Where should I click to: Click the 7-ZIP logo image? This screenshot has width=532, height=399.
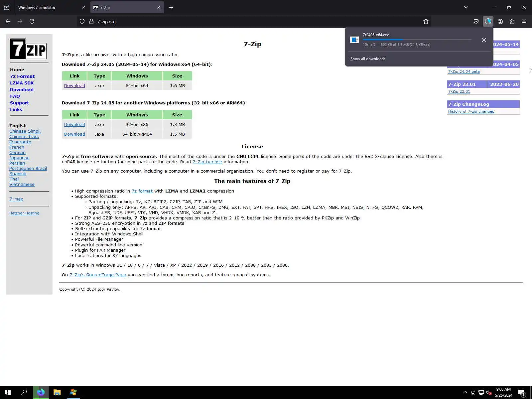[x=28, y=49]
